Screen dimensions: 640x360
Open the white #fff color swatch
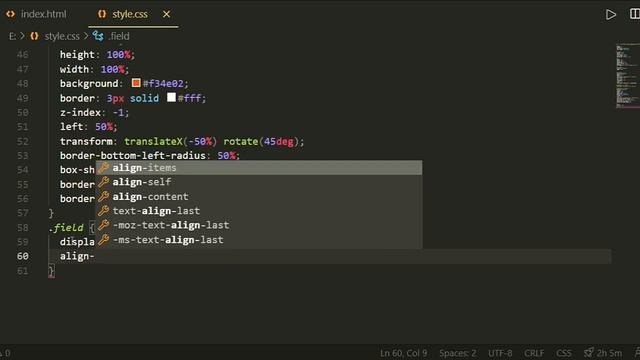click(x=171, y=98)
